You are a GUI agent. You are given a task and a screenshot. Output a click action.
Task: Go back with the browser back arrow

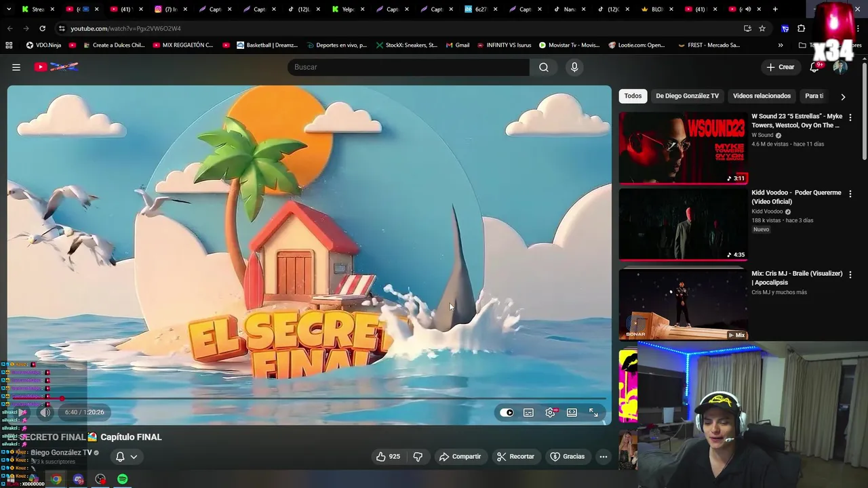pyautogui.click(x=9, y=28)
